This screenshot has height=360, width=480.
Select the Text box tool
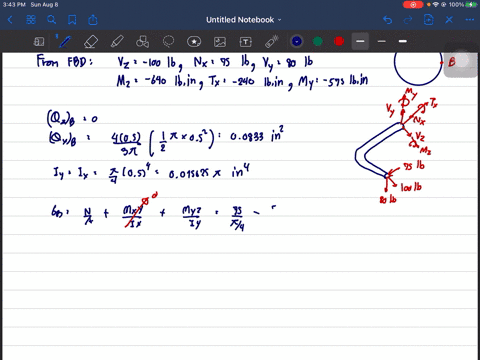246,42
